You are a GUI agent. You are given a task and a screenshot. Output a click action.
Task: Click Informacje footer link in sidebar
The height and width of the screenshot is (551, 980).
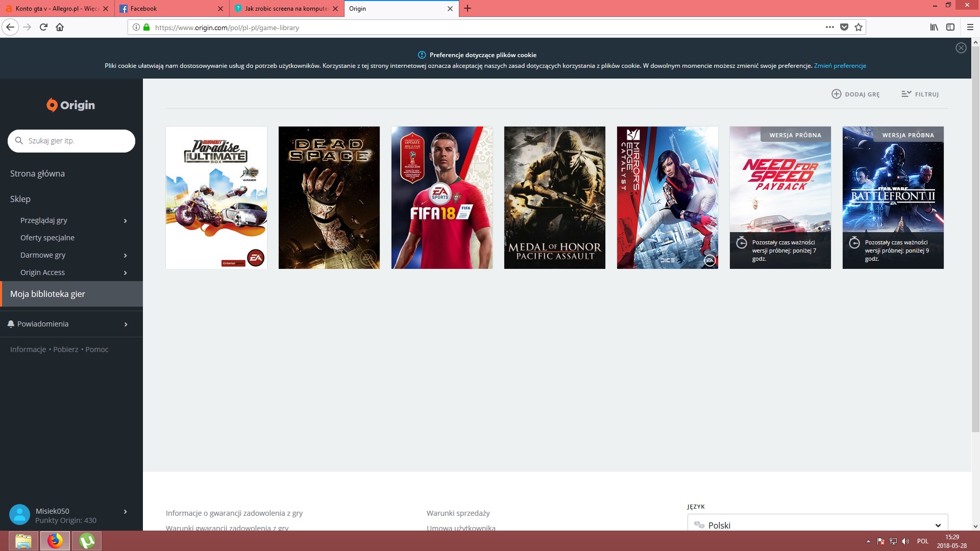coord(28,349)
